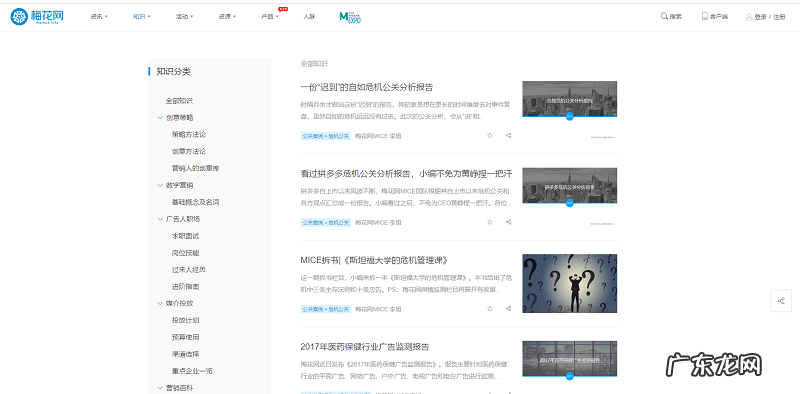Click author name under 自如危机公关 article
Image resolution: width=800 pixels, height=394 pixels.
(x=379, y=136)
